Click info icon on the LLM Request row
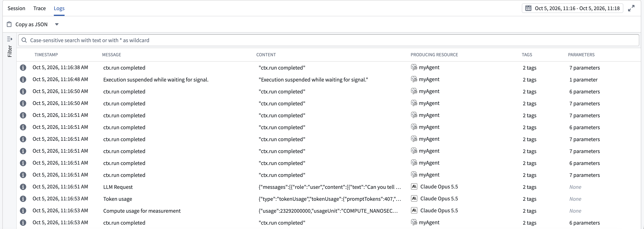The image size is (644, 229). tap(23, 187)
